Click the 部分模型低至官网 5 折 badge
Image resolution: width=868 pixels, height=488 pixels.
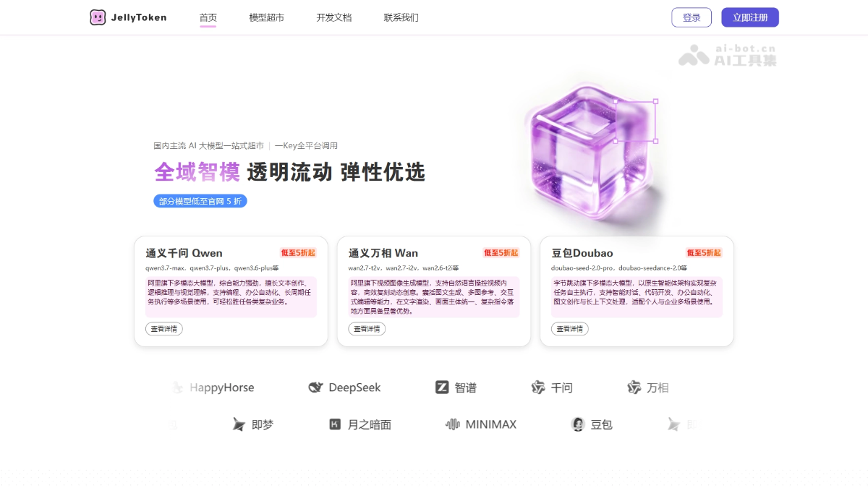pyautogui.click(x=200, y=201)
